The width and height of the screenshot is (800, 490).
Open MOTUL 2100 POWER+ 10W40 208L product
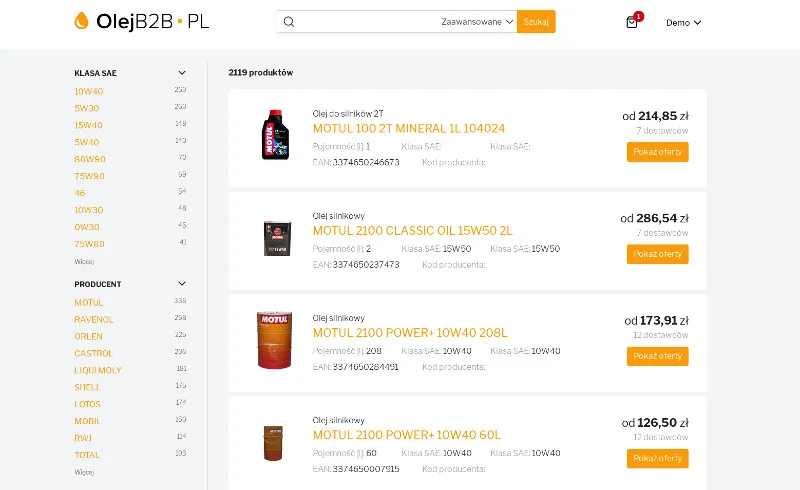coord(410,332)
